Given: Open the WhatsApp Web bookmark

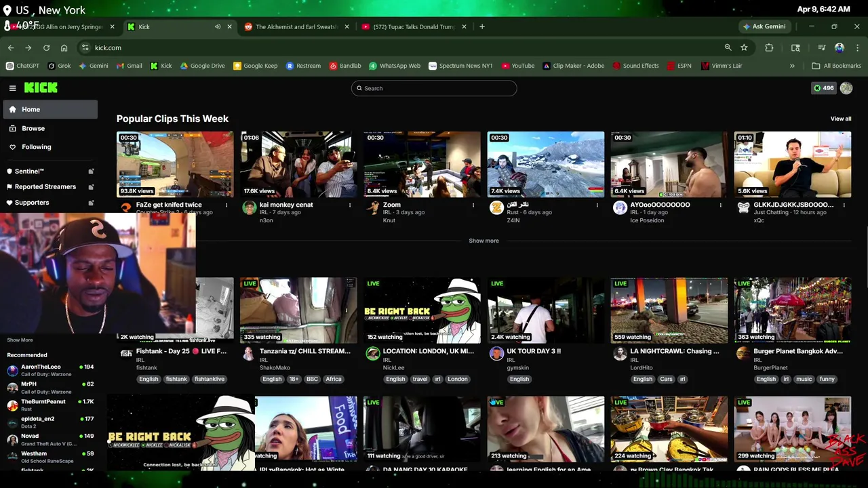Looking at the screenshot, I should 395,66.
